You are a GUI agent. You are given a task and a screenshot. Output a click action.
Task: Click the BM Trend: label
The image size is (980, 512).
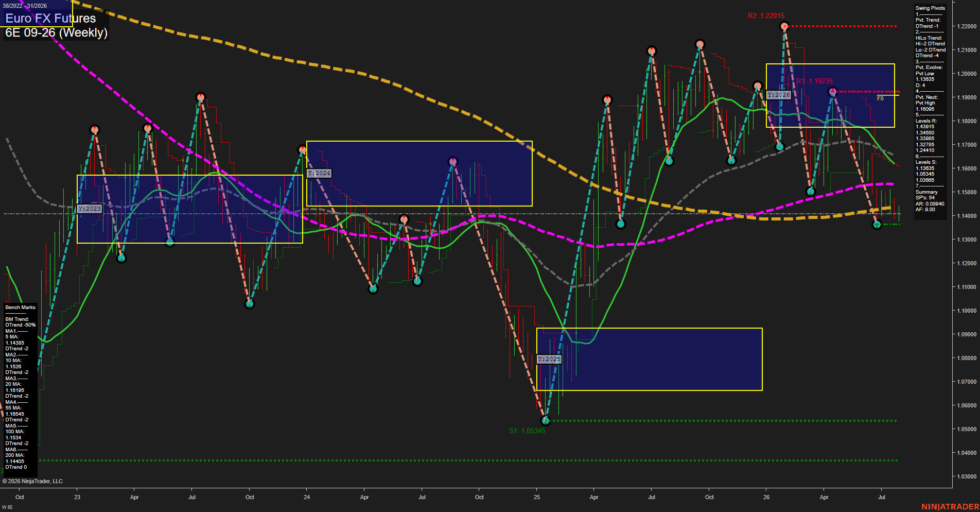coord(17,319)
